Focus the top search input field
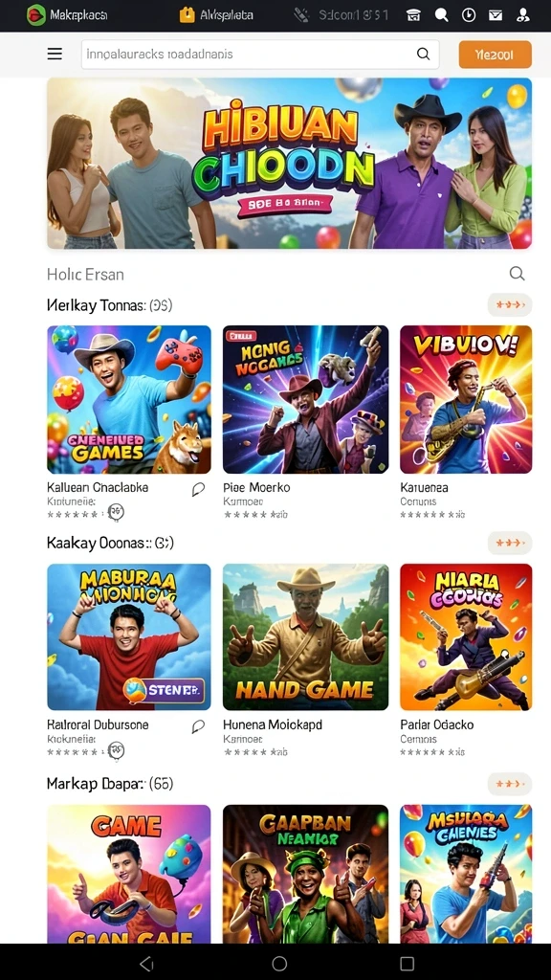The width and height of the screenshot is (551, 980). click(x=260, y=55)
